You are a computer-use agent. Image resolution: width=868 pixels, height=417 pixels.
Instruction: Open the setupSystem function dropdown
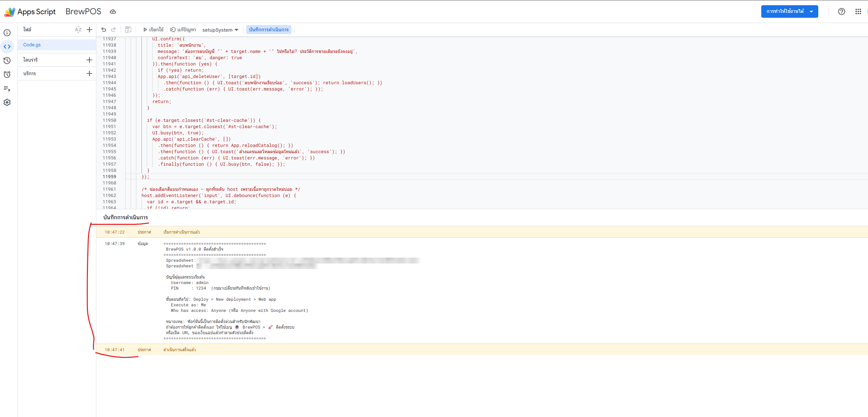pos(220,30)
